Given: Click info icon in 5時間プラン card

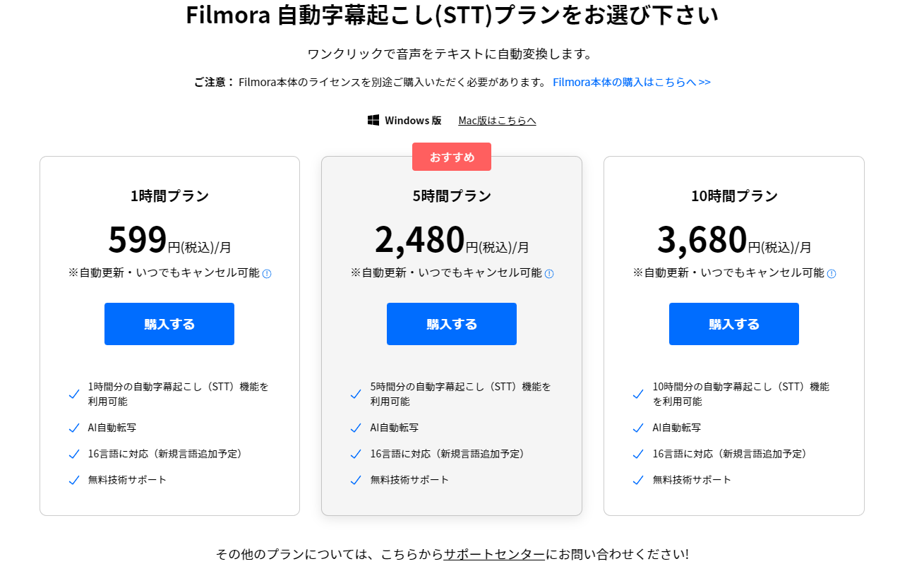Looking at the screenshot, I should pos(549,274).
